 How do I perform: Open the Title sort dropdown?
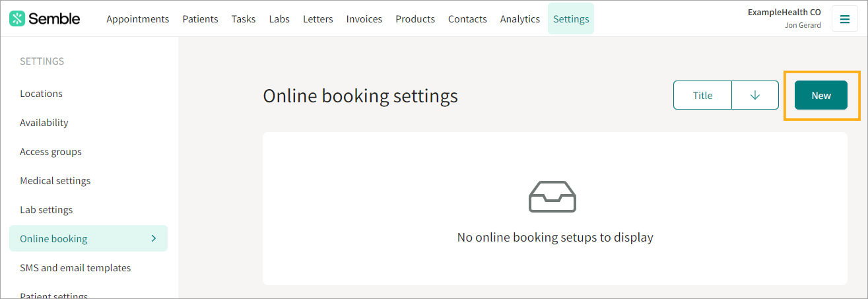pyautogui.click(x=702, y=95)
